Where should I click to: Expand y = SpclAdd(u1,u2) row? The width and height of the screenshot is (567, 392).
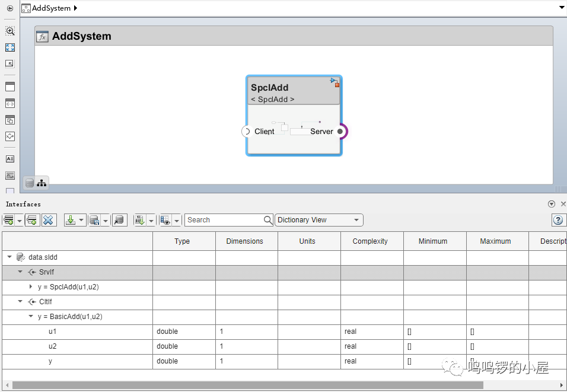coord(31,287)
